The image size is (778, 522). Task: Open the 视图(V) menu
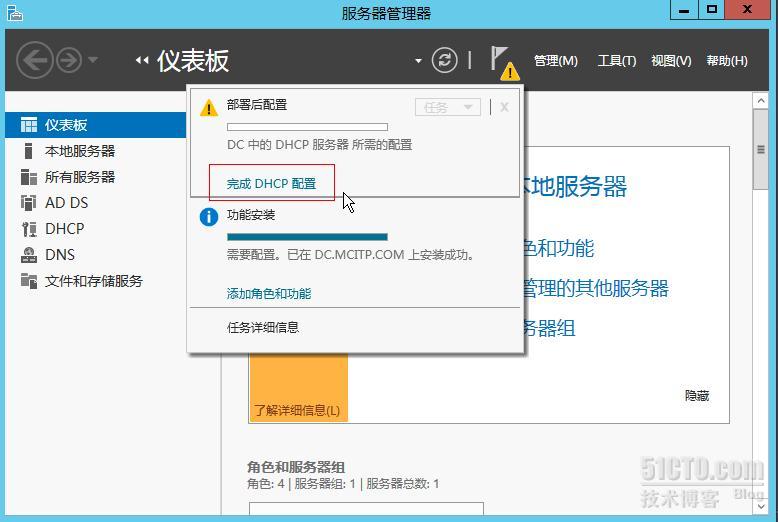coord(671,61)
